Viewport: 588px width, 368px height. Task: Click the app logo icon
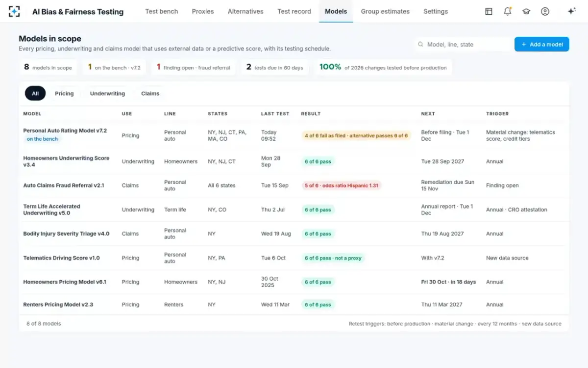pos(14,11)
